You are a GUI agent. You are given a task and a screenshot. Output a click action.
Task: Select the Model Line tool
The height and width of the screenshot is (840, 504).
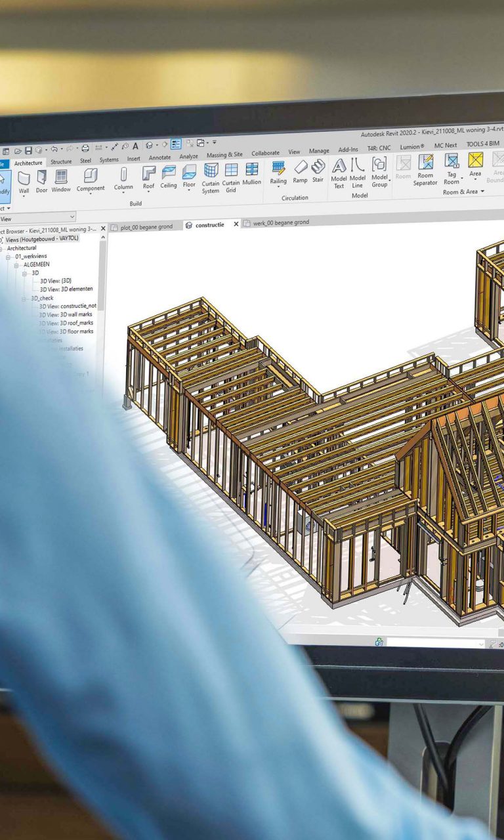coord(358,173)
